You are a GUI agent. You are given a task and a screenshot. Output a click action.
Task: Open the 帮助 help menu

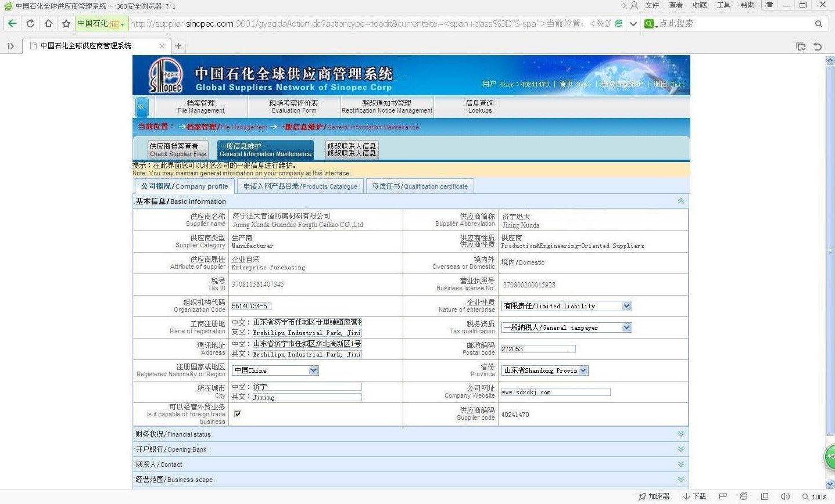[747, 5]
